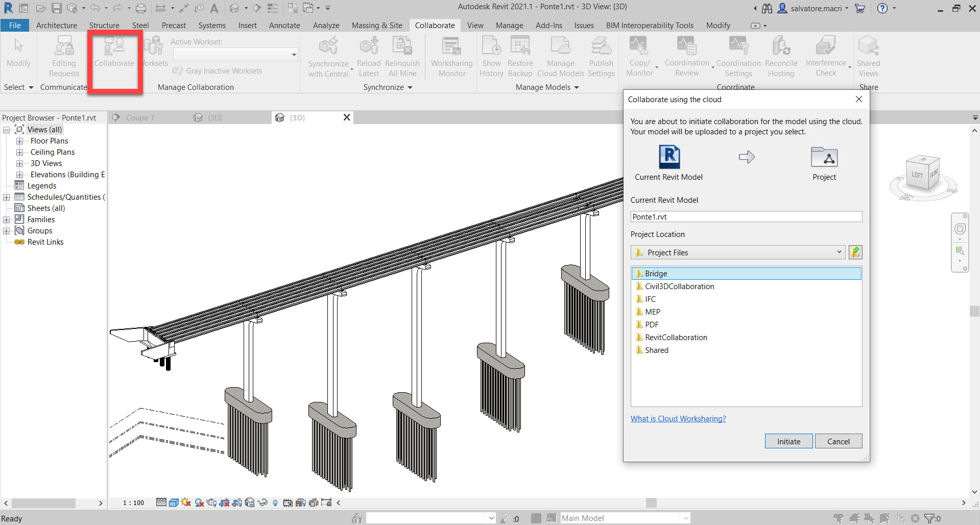Click Show History
The image size is (980, 525).
click(x=491, y=57)
